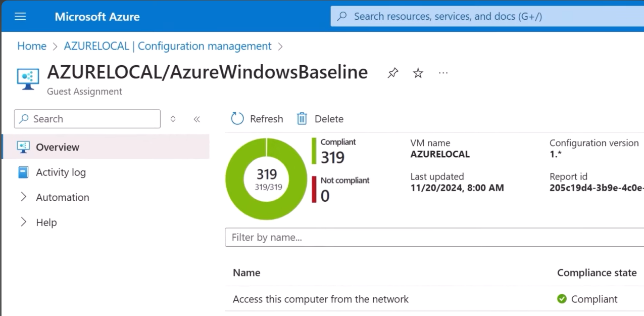
Task: Pin the AzureWindowsBaseline blade
Action: [x=392, y=73]
